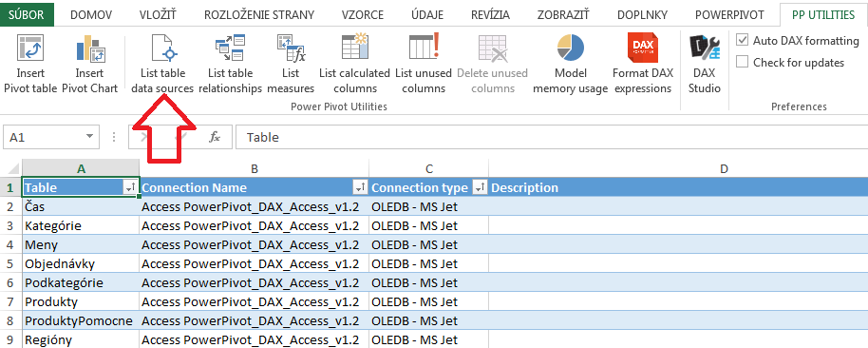Click the Description header cell
This screenshot has width=868, height=348.
tap(678, 188)
